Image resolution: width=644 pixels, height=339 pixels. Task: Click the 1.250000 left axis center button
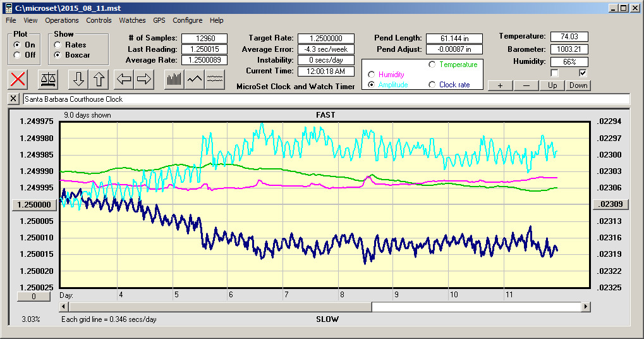[x=34, y=205]
